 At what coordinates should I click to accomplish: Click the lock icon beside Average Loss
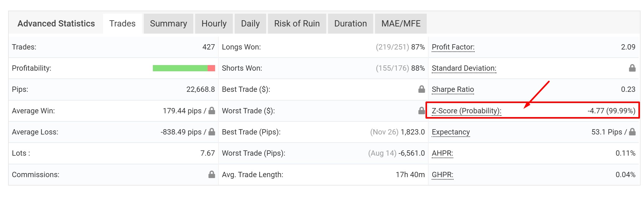[x=212, y=132]
